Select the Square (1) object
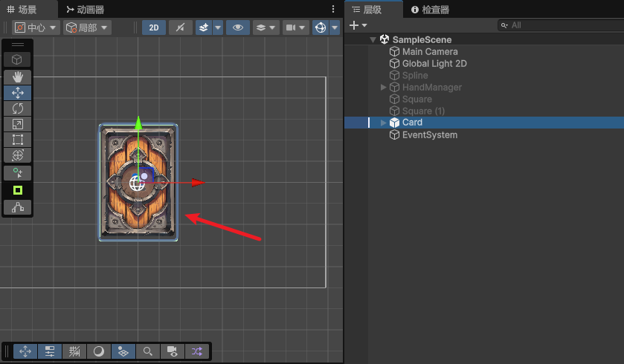Viewport: 624px width, 364px height. pyautogui.click(x=423, y=111)
